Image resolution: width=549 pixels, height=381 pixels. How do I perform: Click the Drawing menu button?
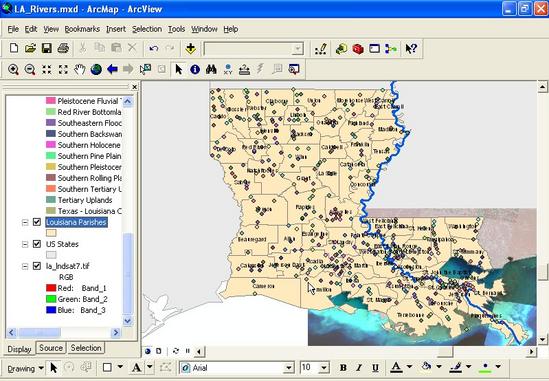[x=25, y=368]
